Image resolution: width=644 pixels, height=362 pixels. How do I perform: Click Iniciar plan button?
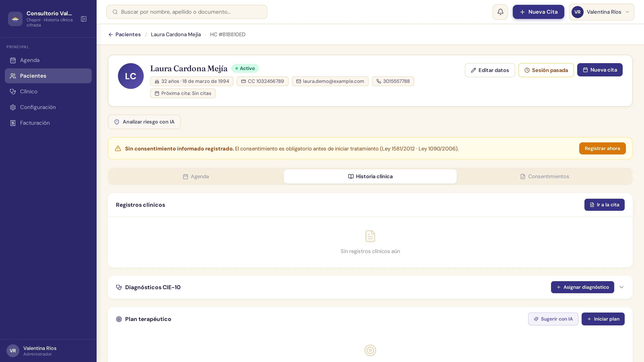(x=603, y=319)
